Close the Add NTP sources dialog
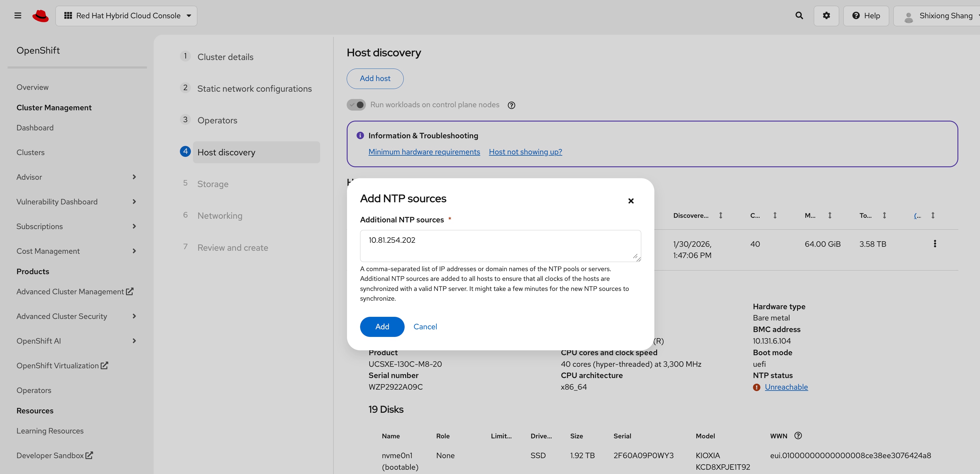The width and height of the screenshot is (980, 474). click(631, 201)
